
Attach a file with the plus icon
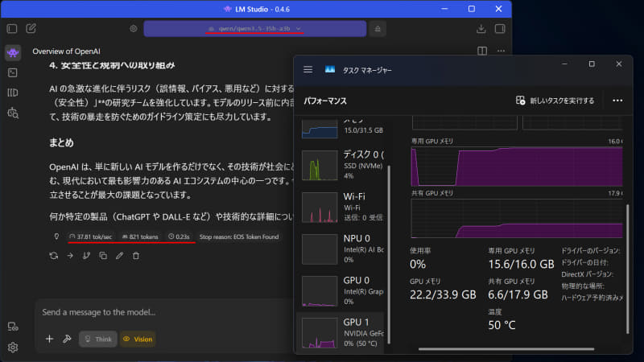tap(49, 339)
